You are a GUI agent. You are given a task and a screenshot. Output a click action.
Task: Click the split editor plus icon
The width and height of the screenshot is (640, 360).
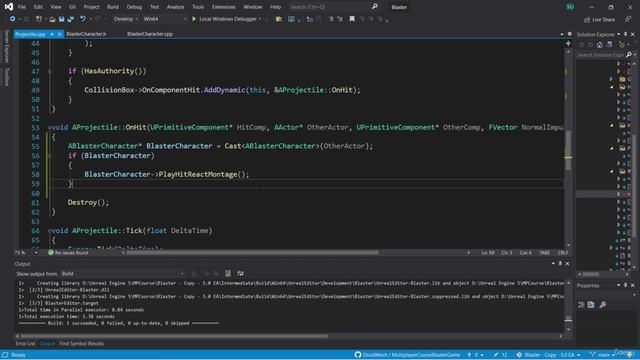[x=568, y=43]
